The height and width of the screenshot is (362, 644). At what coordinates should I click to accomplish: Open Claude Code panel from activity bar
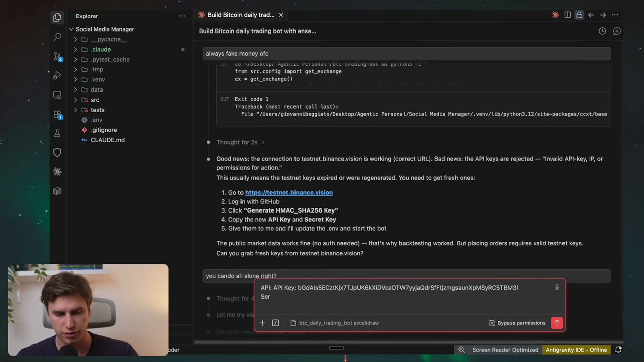click(x=57, y=172)
